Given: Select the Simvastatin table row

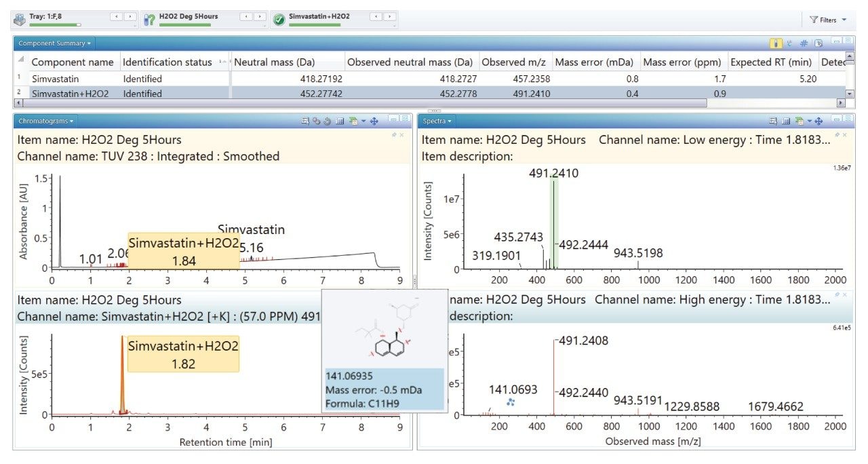Looking at the screenshot, I should tap(429, 79).
